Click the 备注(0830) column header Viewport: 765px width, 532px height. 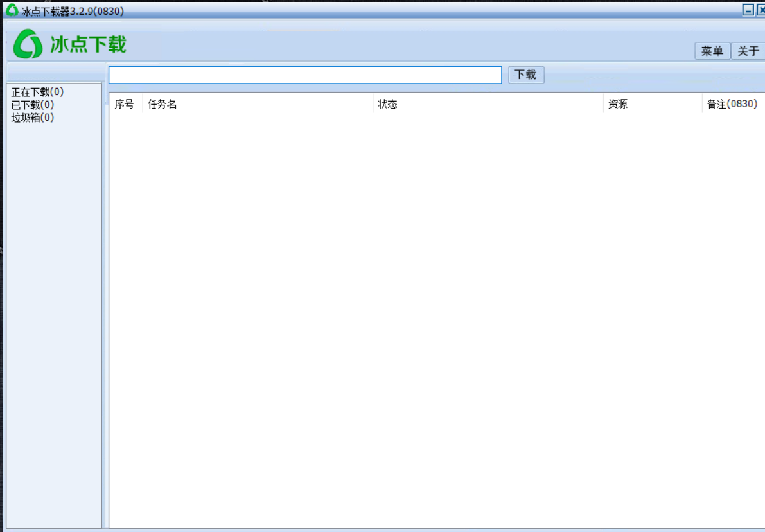click(x=734, y=103)
